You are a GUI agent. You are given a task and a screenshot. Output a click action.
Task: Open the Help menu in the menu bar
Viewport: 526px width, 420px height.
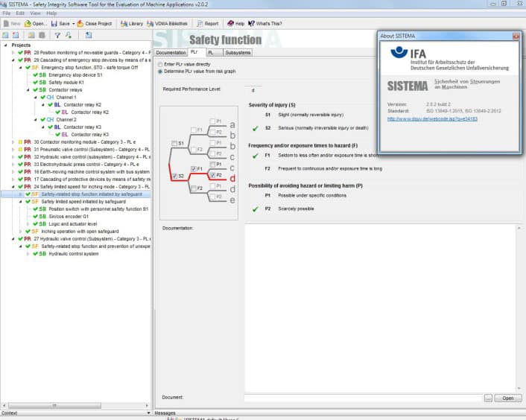pos(51,13)
